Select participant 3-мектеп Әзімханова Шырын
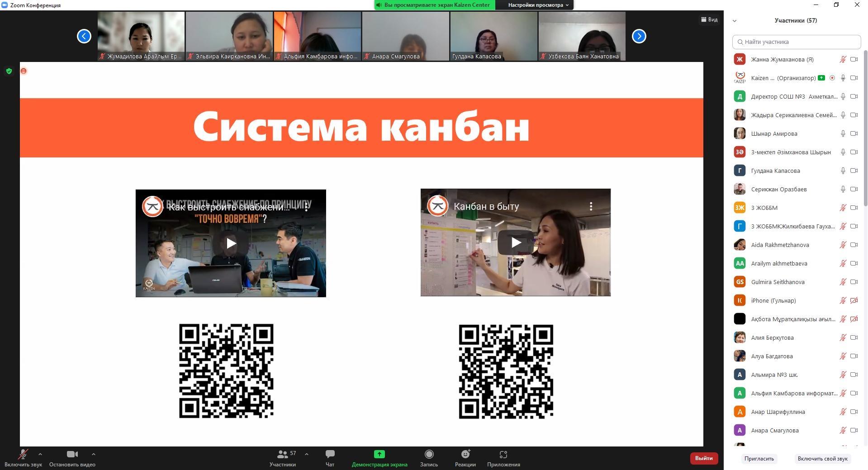The width and height of the screenshot is (868, 470). [x=796, y=152]
